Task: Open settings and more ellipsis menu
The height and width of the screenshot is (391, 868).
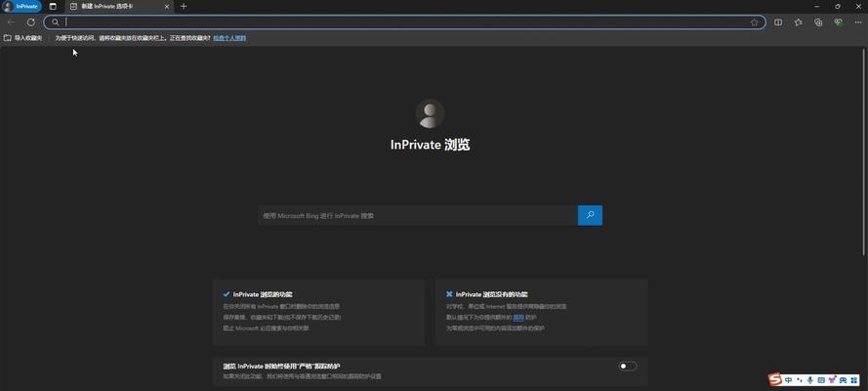Action: point(858,22)
